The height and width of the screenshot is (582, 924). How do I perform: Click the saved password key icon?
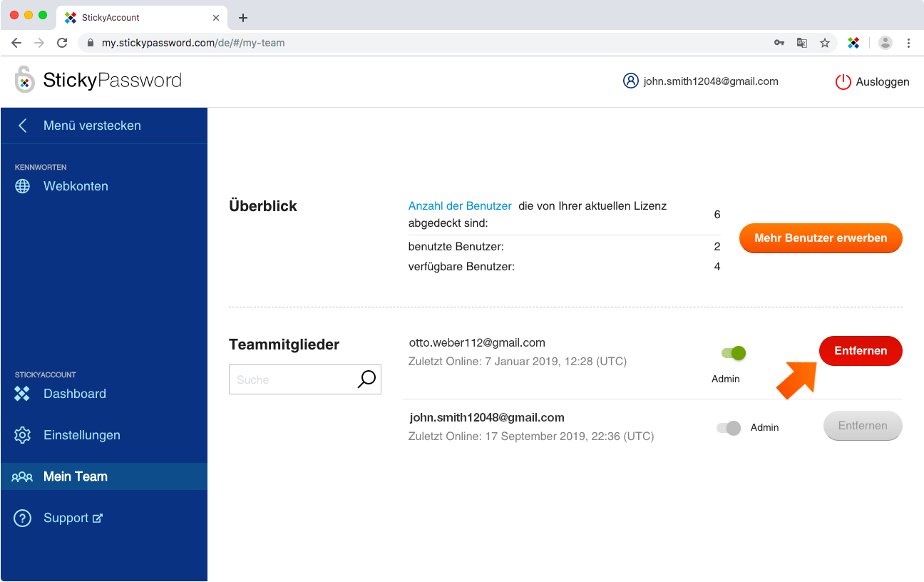tap(779, 43)
